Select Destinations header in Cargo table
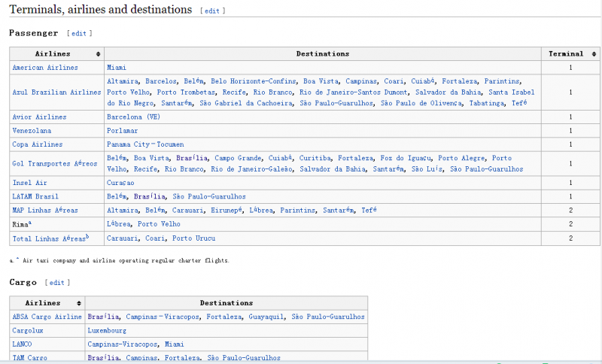This screenshot has width=602, height=364. (x=227, y=303)
